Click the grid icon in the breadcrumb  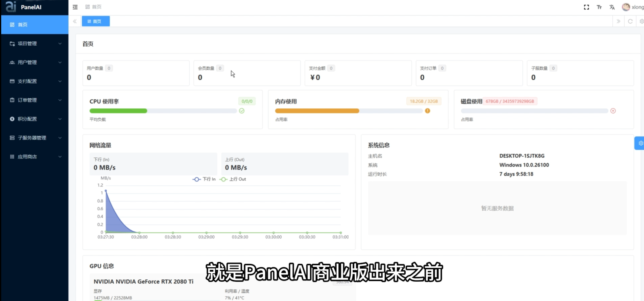(x=87, y=7)
